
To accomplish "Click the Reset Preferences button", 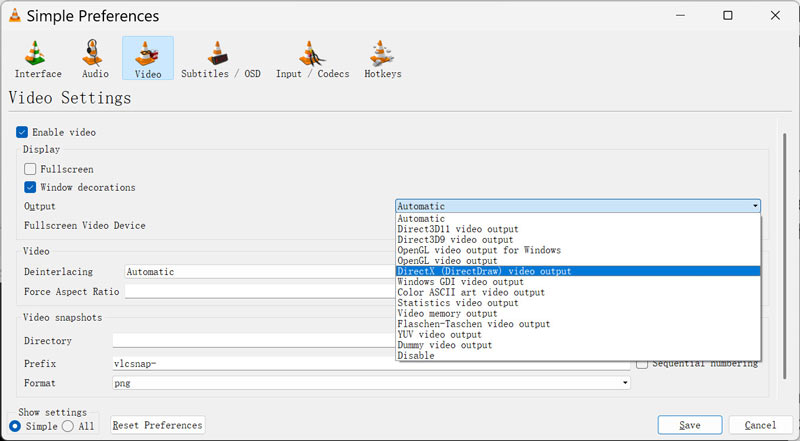I will point(158,425).
